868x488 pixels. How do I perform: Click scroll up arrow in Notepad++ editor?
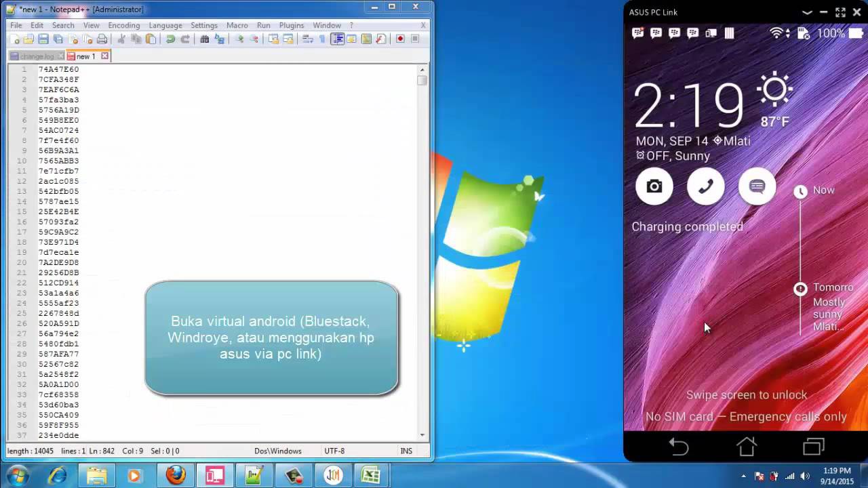pyautogui.click(x=422, y=70)
